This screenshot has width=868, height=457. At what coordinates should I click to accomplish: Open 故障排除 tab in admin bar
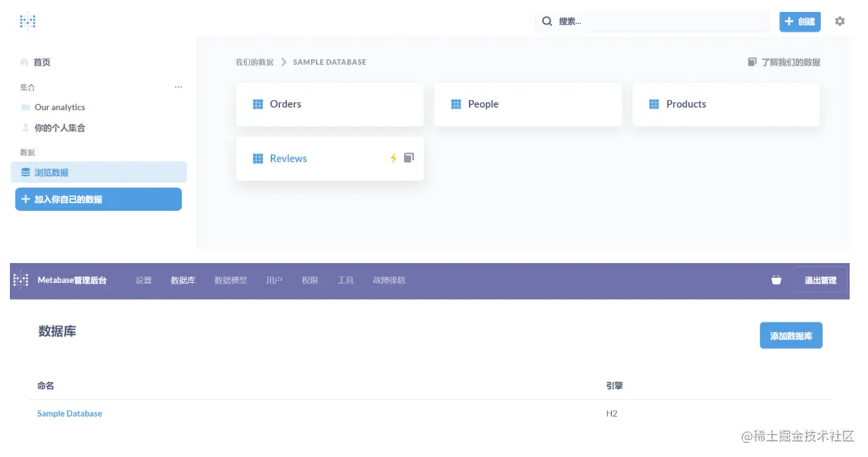click(389, 280)
